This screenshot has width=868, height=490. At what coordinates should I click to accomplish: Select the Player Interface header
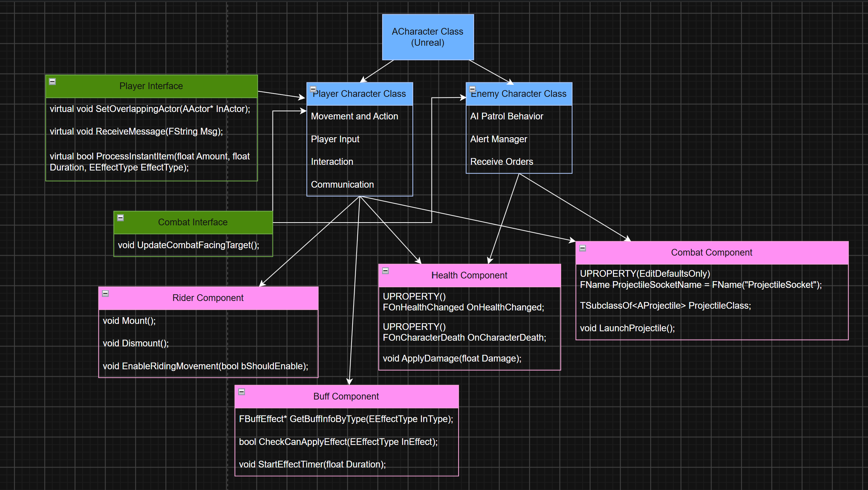(x=152, y=86)
